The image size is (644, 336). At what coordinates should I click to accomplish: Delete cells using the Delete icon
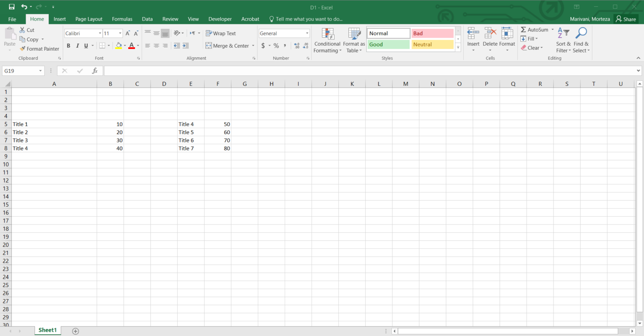point(490,34)
